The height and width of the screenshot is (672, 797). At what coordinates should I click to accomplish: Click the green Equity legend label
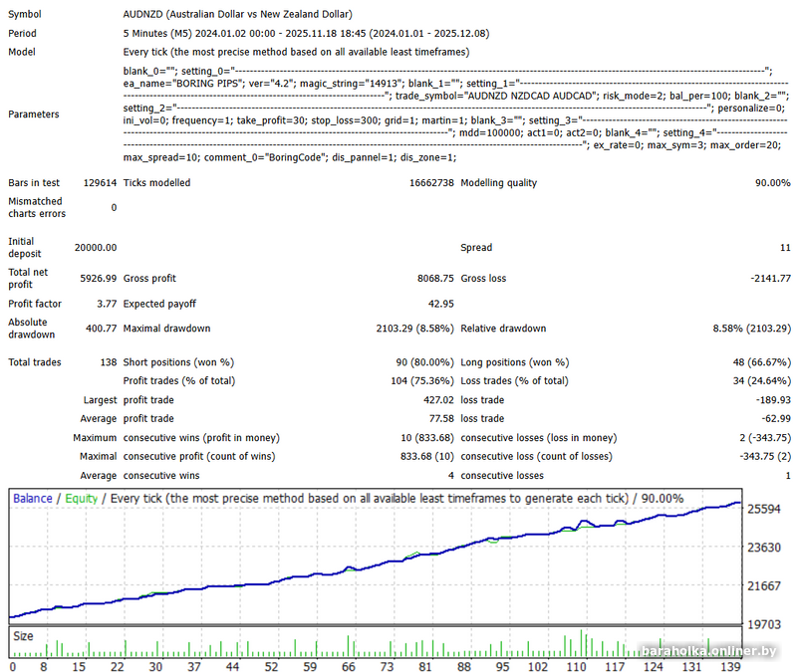pos(82,499)
